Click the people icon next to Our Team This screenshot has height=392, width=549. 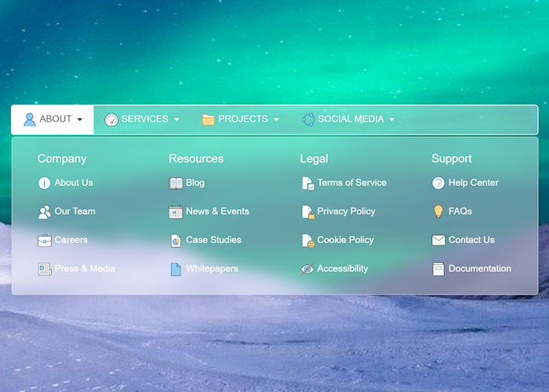pyautogui.click(x=44, y=212)
